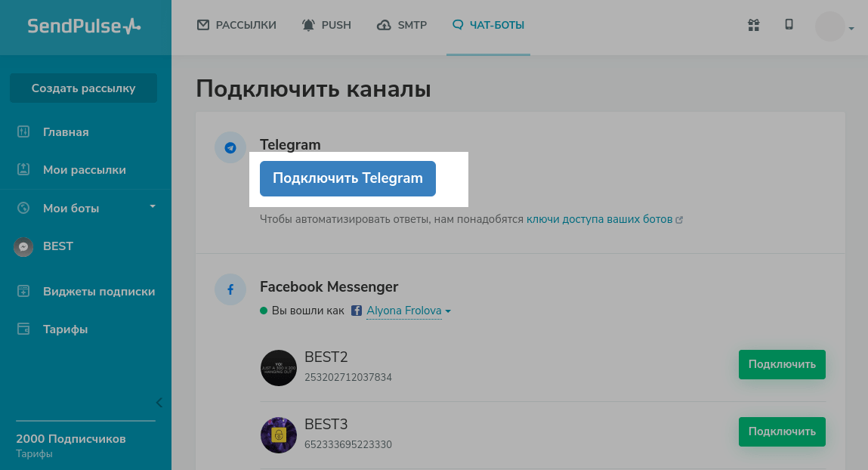868x470 pixels.
Task: Click the Мои боты sidebar icon
Action: click(x=23, y=208)
